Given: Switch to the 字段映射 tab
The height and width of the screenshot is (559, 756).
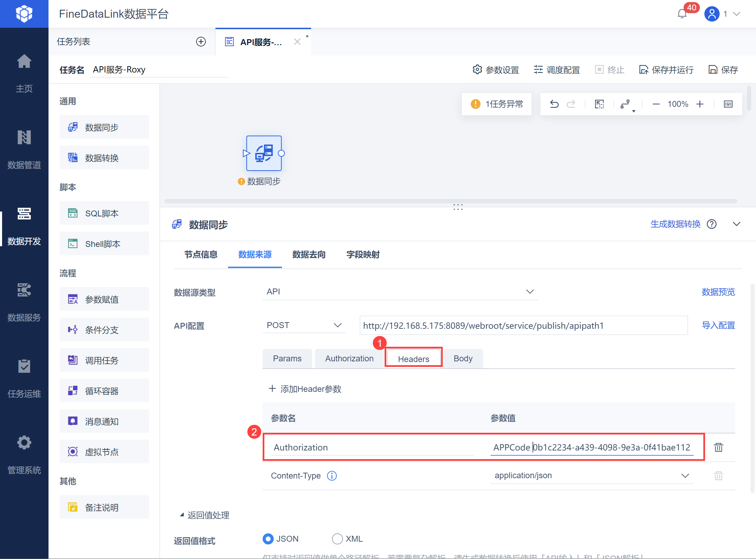Looking at the screenshot, I should tap(363, 255).
